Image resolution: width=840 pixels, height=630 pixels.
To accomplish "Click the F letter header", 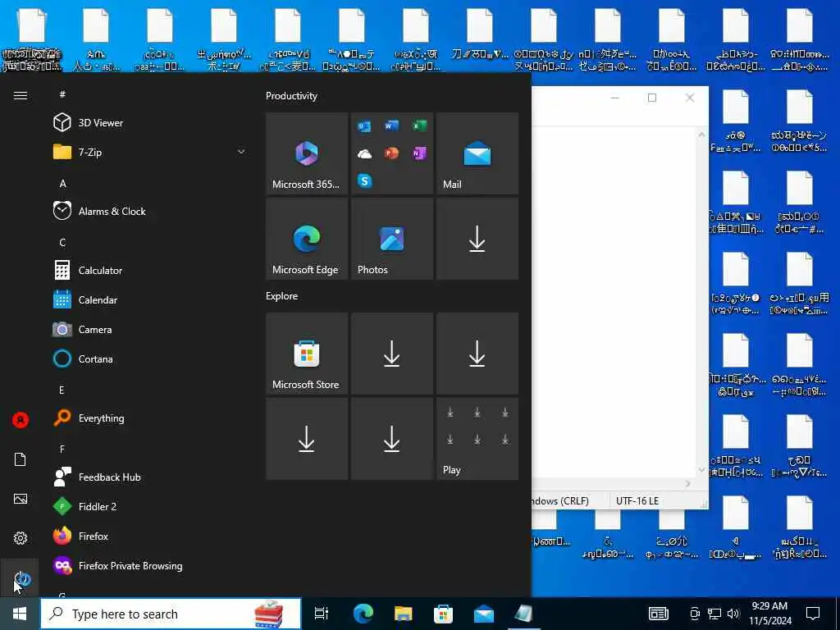I will pyautogui.click(x=62, y=449).
